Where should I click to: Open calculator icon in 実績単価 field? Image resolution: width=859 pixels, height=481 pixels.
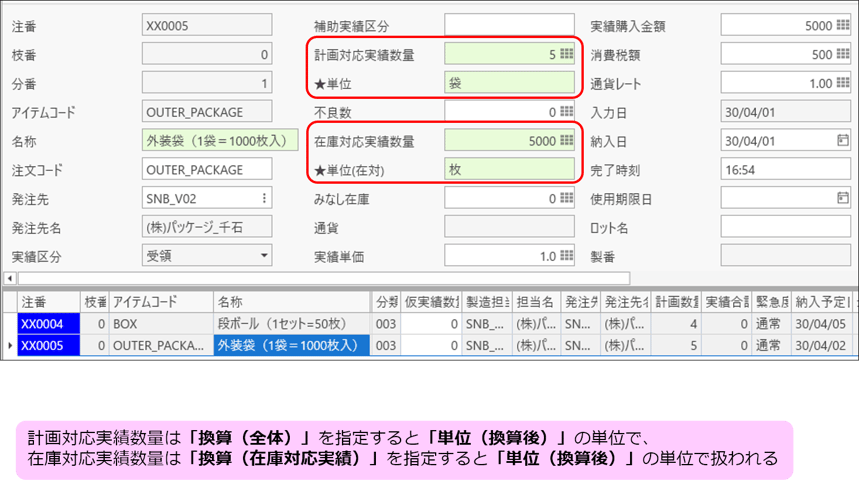566,255
